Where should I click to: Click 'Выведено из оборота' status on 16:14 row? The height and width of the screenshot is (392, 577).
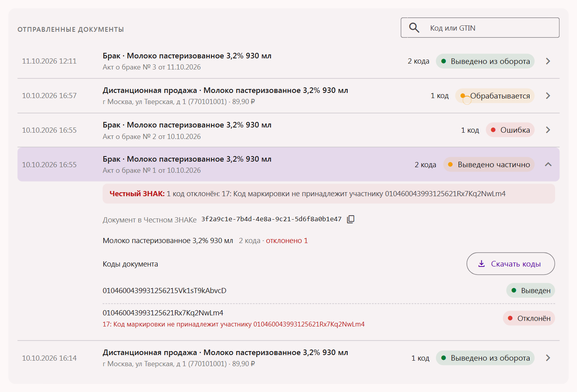pos(485,358)
